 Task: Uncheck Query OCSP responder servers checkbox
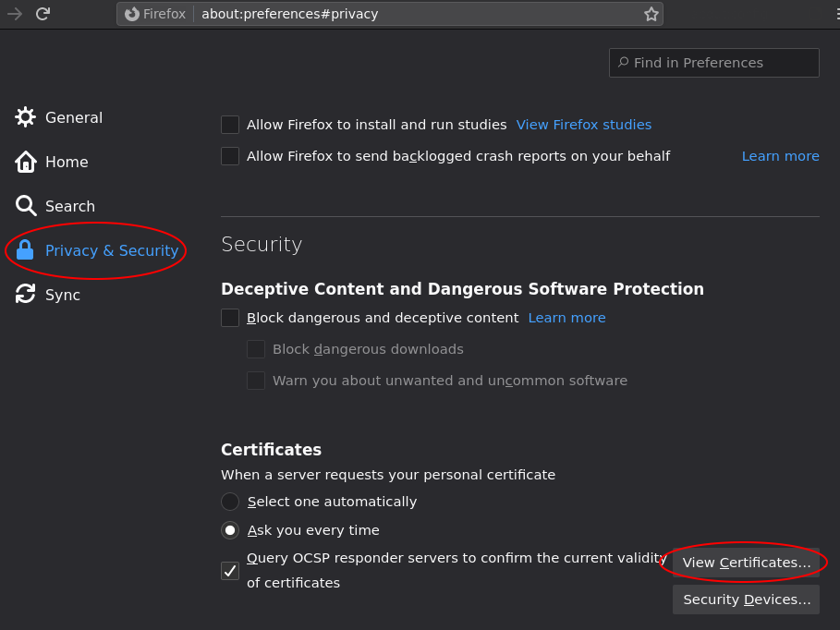pos(230,571)
